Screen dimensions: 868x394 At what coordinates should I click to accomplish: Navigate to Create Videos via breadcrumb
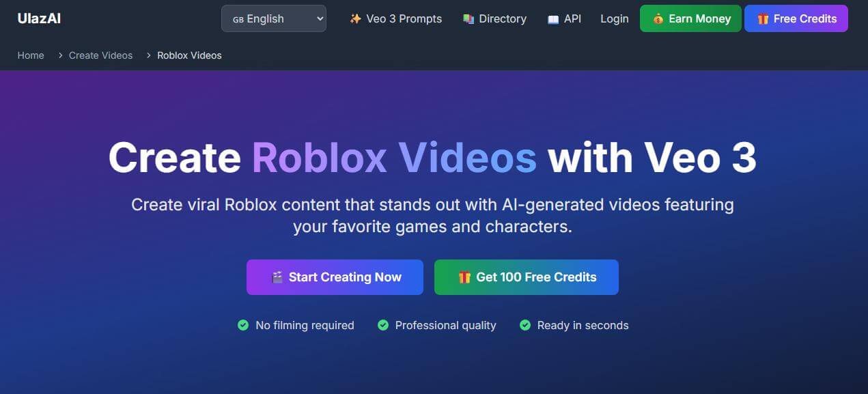(x=100, y=55)
